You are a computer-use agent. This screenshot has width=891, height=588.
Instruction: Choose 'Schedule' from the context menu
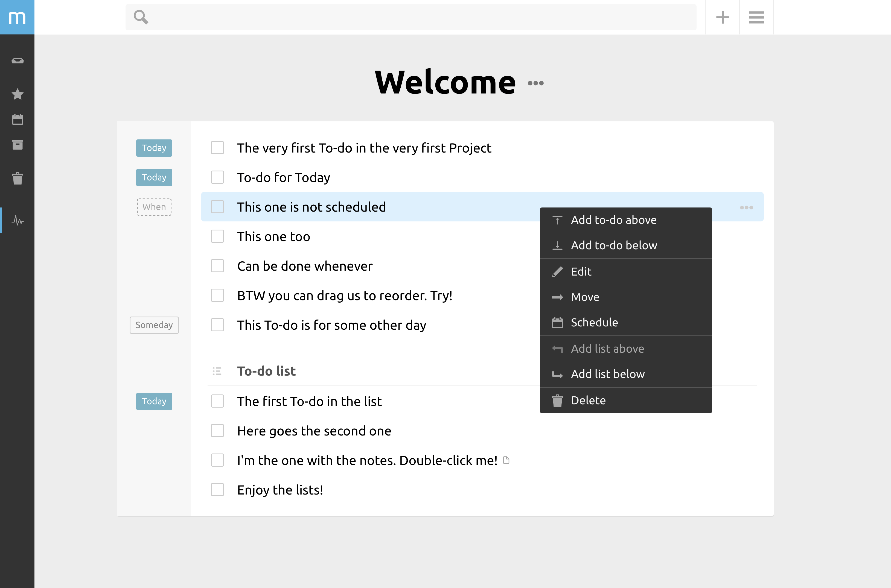coord(594,323)
